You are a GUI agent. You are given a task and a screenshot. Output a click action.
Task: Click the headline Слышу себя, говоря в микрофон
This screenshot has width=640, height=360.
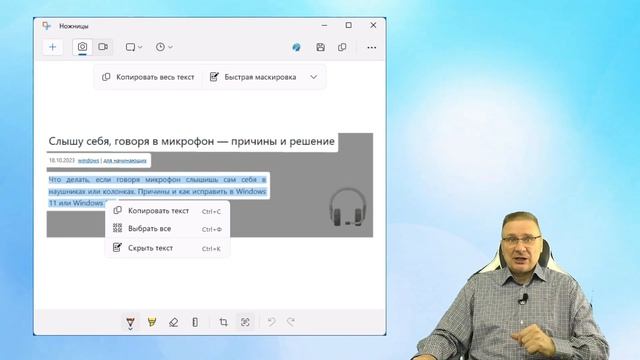pyautogui.click(x=191, y=141)
